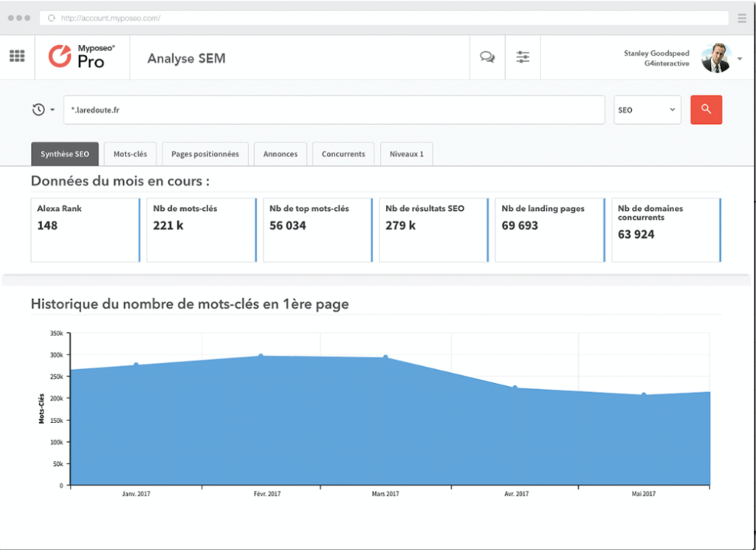This screenshot has width=756, height=550.
Task: Expand the history dropdown arrow next to the clock
Action: (x=52, y=110)
